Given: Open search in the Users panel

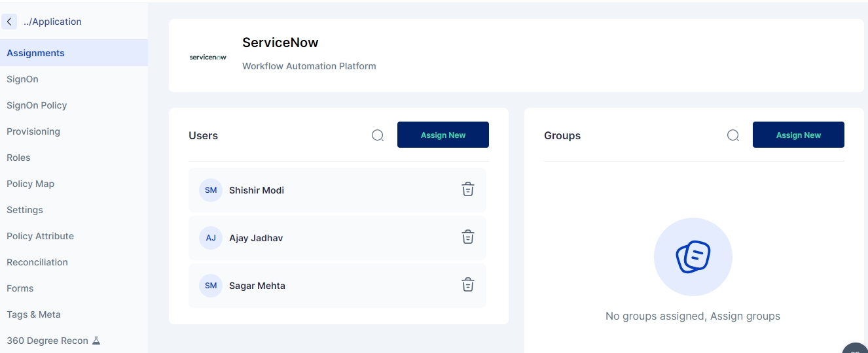Looking at the screenshot, I should point(378,135).
